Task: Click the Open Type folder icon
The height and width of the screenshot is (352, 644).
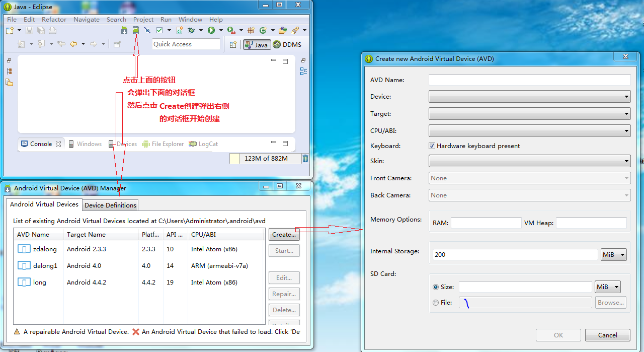Action: click(x=283, y=31)
